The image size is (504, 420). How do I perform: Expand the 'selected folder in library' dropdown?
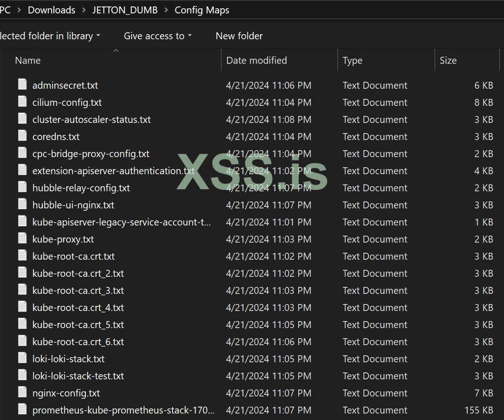[x=50, y=36]
